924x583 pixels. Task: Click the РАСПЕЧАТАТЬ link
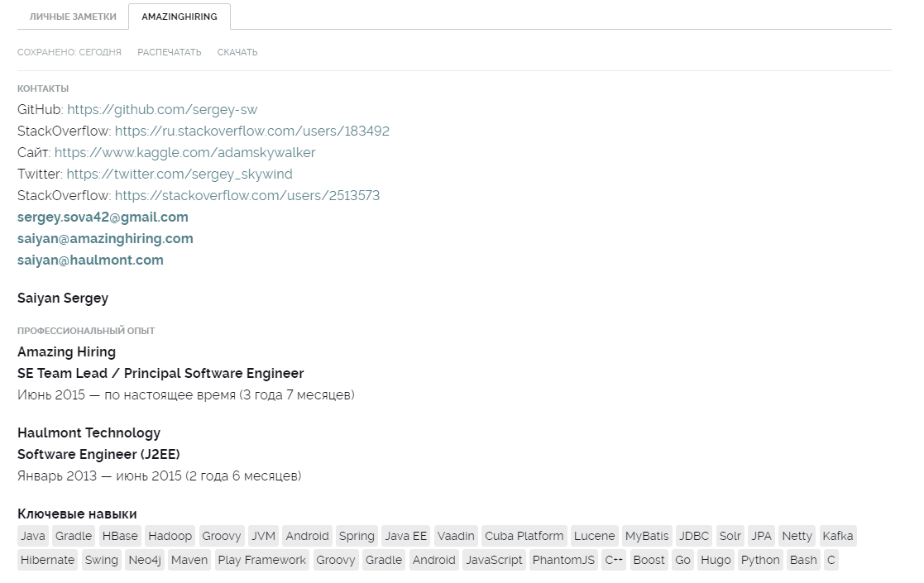(169, 52)
